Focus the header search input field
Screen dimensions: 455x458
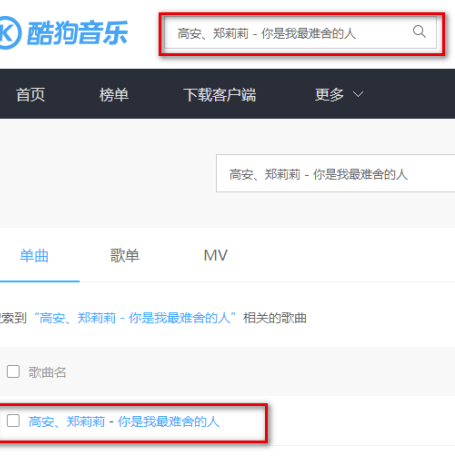coord(301,33)
